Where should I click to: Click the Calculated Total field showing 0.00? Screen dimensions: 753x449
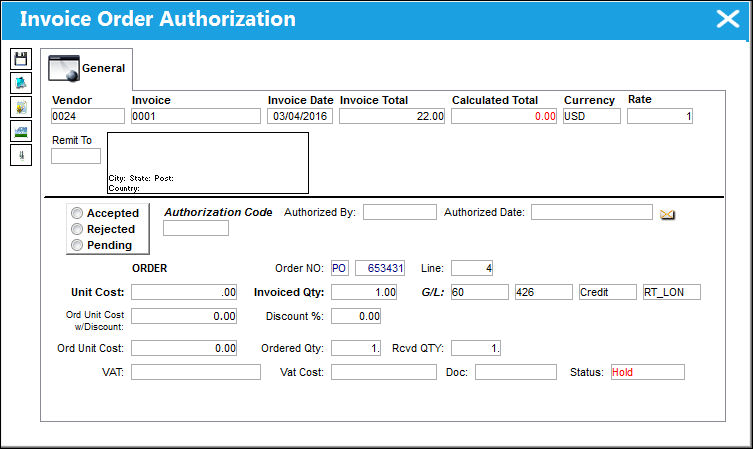(504, 116)
